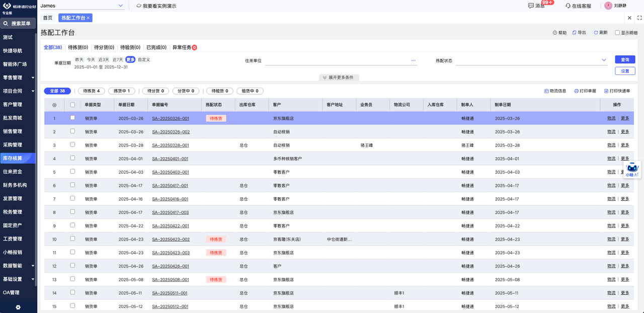
Task: Click the 打印快递单 print waybill icon
Action: point(606,91)
